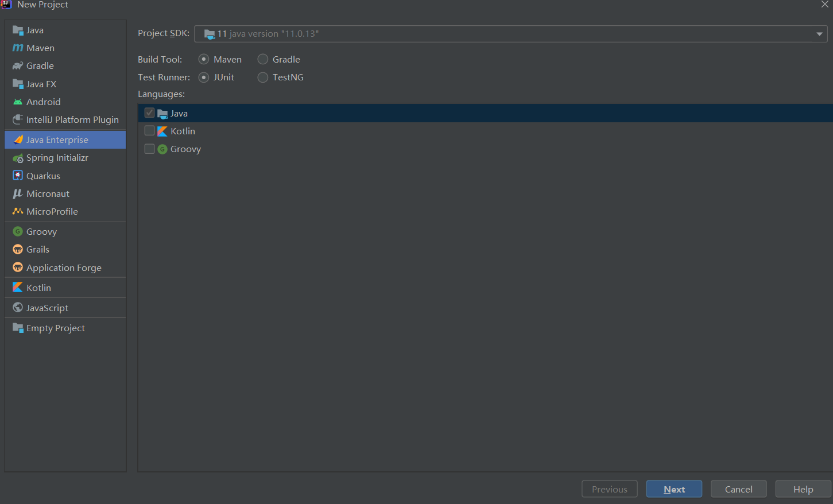
Task: Click the Application Forge icon
Action: (18, 267)
